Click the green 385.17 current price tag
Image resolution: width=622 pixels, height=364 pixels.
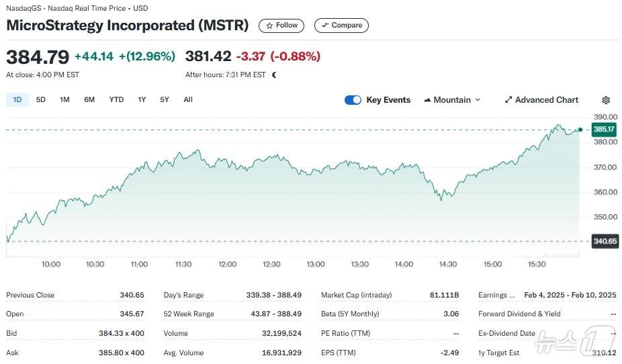click(604, 129)
